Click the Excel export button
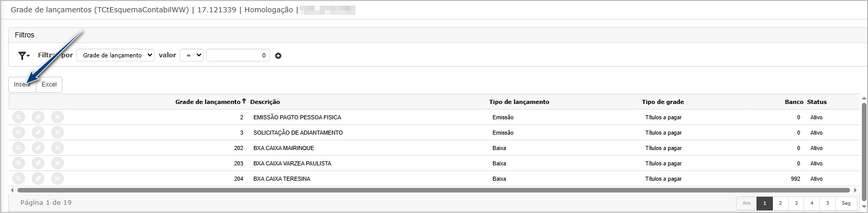This screenshot has width=868, height=213. click(49, 84)
